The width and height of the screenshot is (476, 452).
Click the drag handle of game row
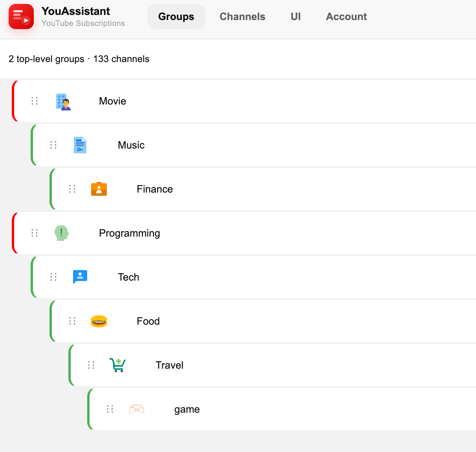point(110,409)
